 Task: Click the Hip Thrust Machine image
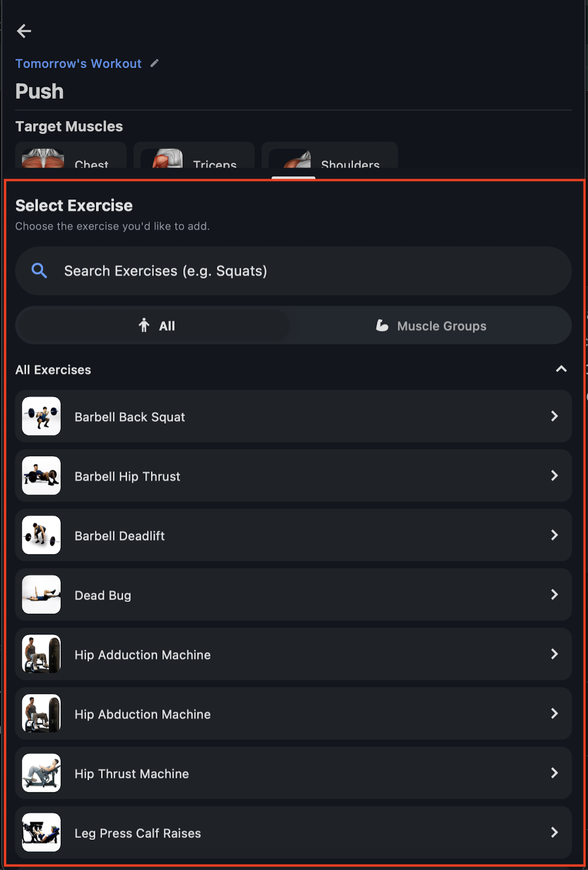pos(41,773)
